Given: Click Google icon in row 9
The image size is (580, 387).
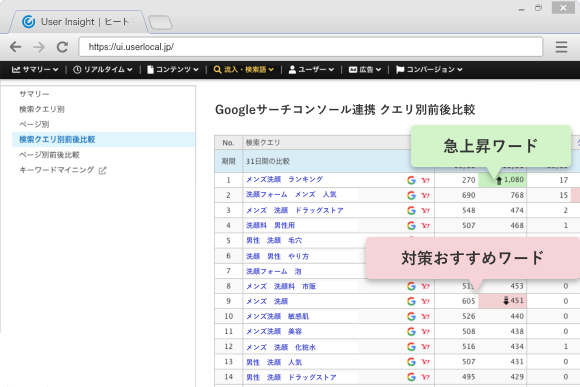Looking at the screenshot, I should pyautogui.click(x=411, y=301).
